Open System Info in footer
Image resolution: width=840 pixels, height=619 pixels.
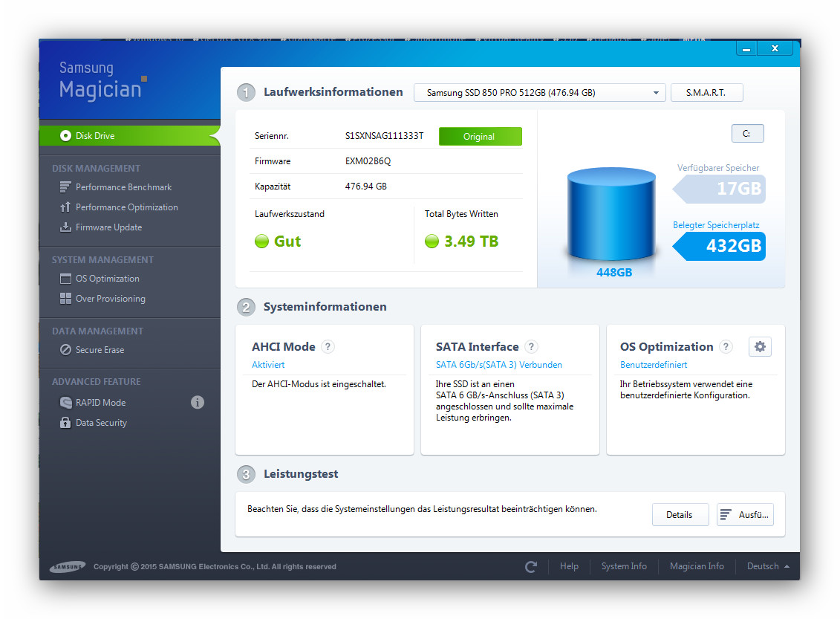(x=624, y=566)
